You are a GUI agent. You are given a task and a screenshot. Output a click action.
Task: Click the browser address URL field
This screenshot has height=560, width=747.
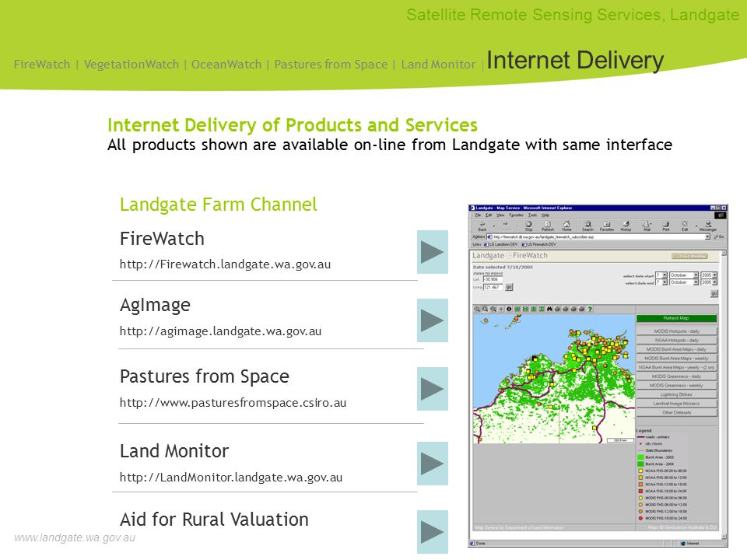coord(598,236)
